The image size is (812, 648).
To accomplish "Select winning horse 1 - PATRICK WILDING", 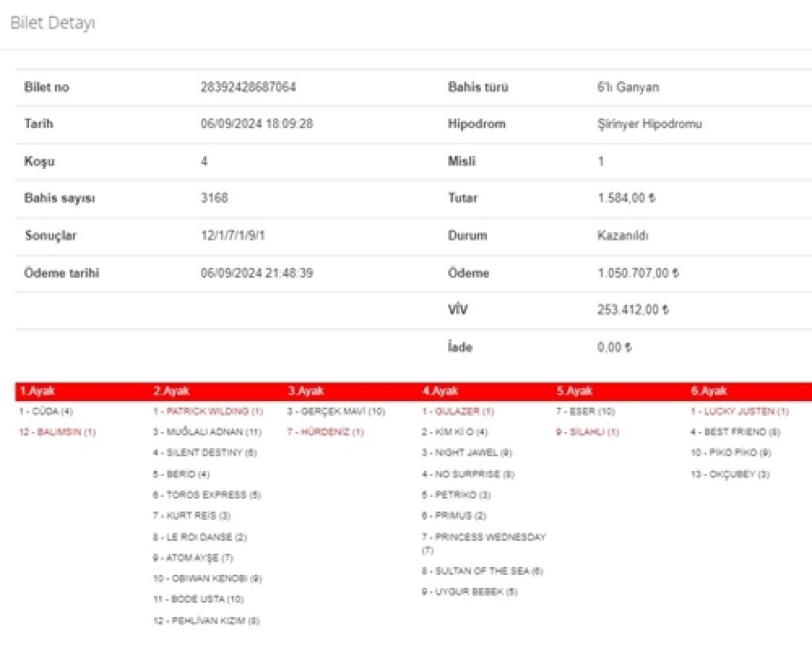I will [207, 411].
